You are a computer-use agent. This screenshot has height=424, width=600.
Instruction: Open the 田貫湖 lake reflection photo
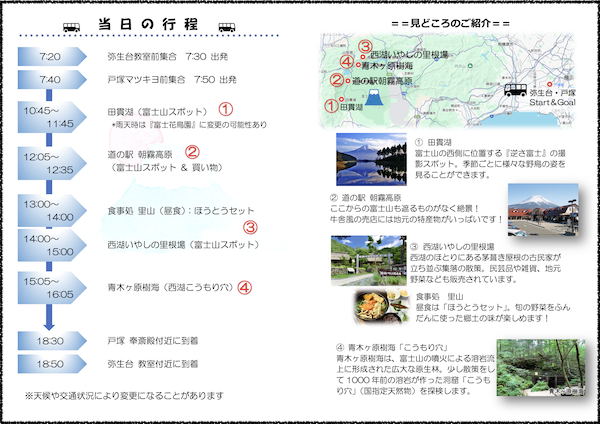371,161
